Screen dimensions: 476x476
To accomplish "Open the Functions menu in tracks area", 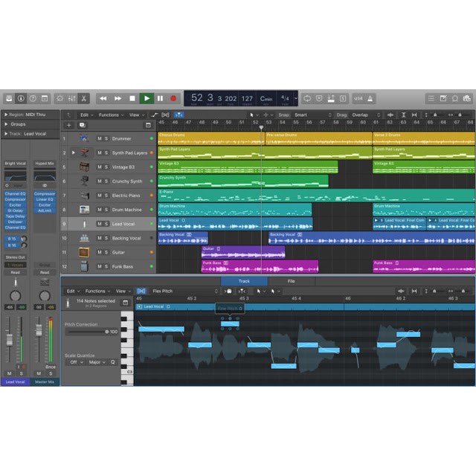I will click(x=111, y=115).
